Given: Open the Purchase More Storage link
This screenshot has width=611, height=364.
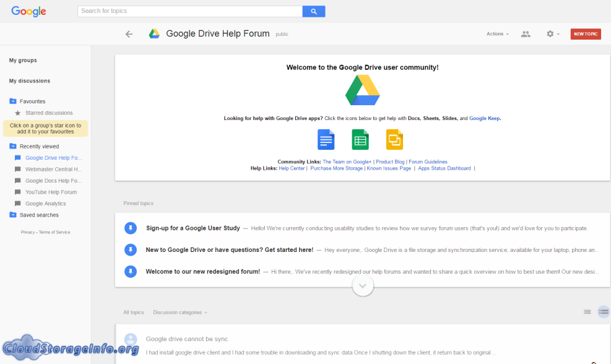Looking at the screenshot, I should 336,168.
